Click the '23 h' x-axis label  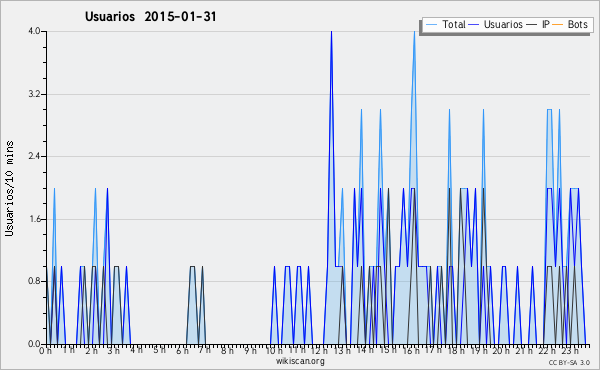569,350
